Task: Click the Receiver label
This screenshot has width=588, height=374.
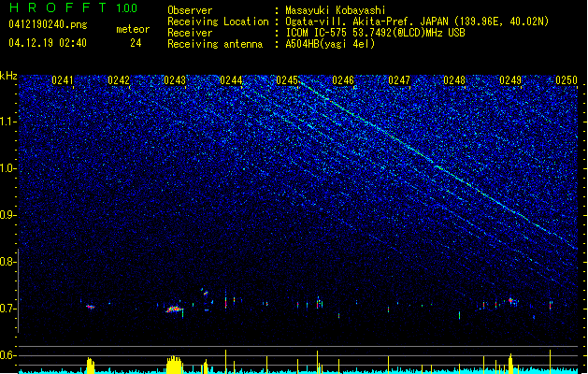Action: [x=190, y=33]
